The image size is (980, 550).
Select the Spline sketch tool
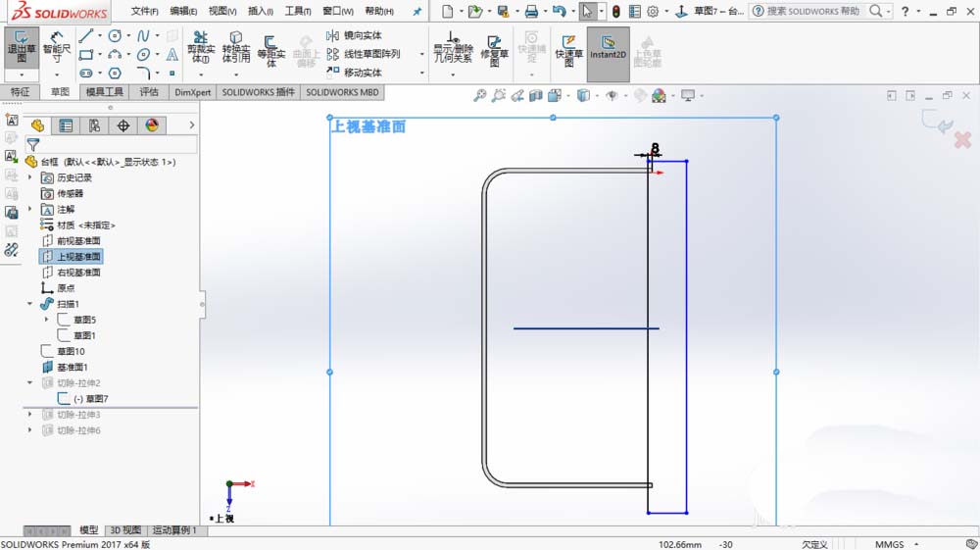[143, 35]
